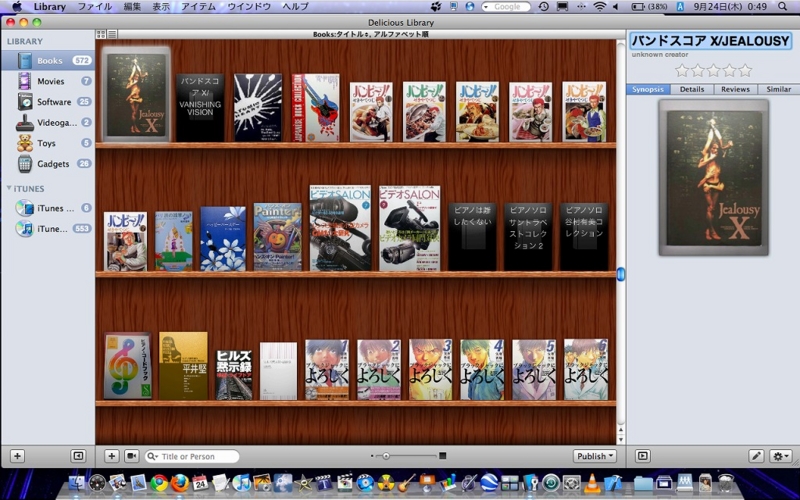Select the red guitar cover book
Screen dimensions: 800x500
click(315, 108)
